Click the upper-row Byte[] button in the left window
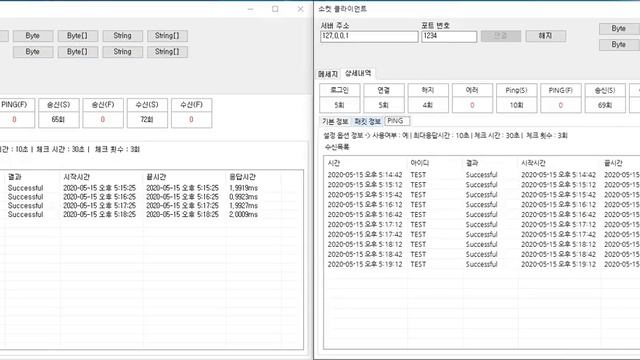The height and width of the screenshot is (360, 640). [78, 36]
